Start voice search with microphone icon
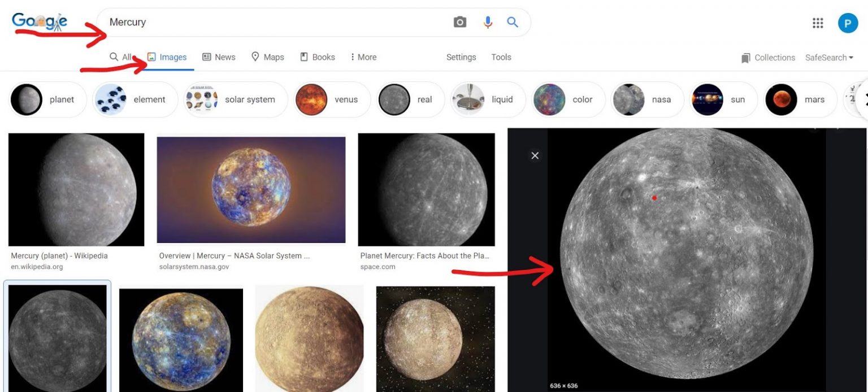 488,22
